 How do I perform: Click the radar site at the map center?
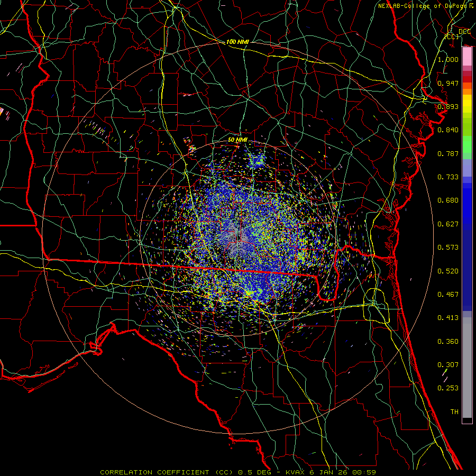point(238,237)
